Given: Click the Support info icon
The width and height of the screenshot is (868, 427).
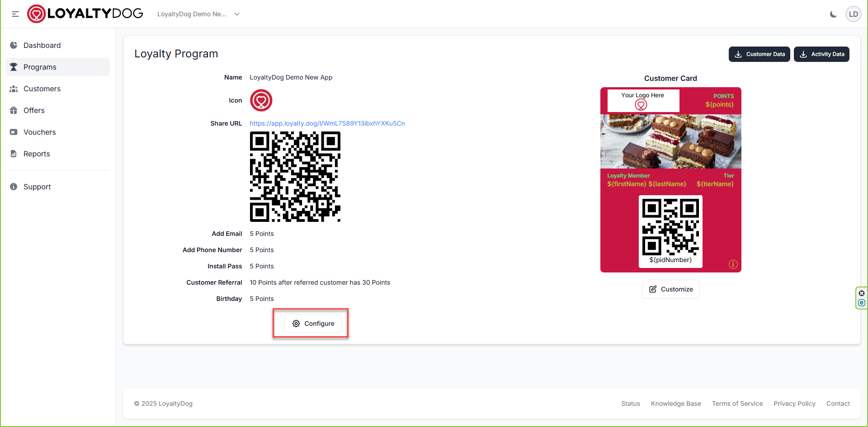Looking at the screenshot, I should click(14, 187).
